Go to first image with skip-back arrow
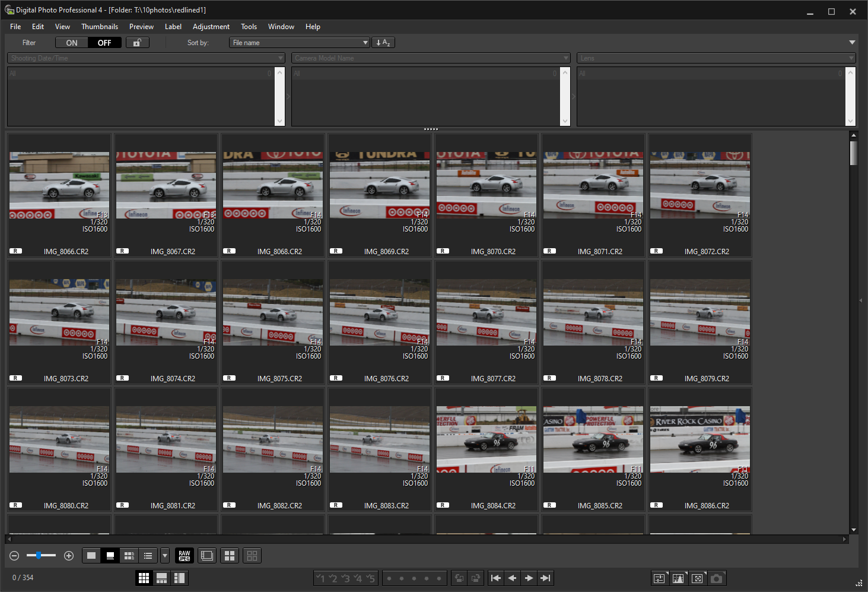 pyautogui.click(x=496, y=578)
